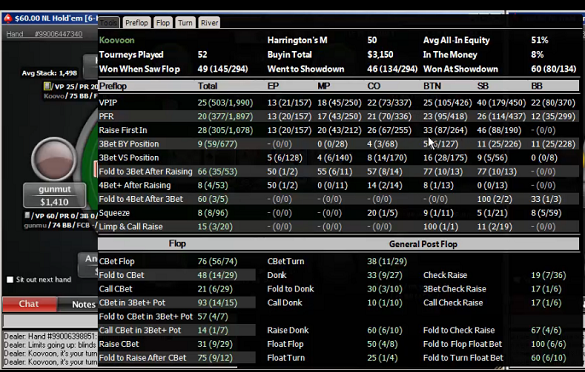The height and width of the screenshot is (372, 585).
Task: Open the River tab
Action: 209,23
